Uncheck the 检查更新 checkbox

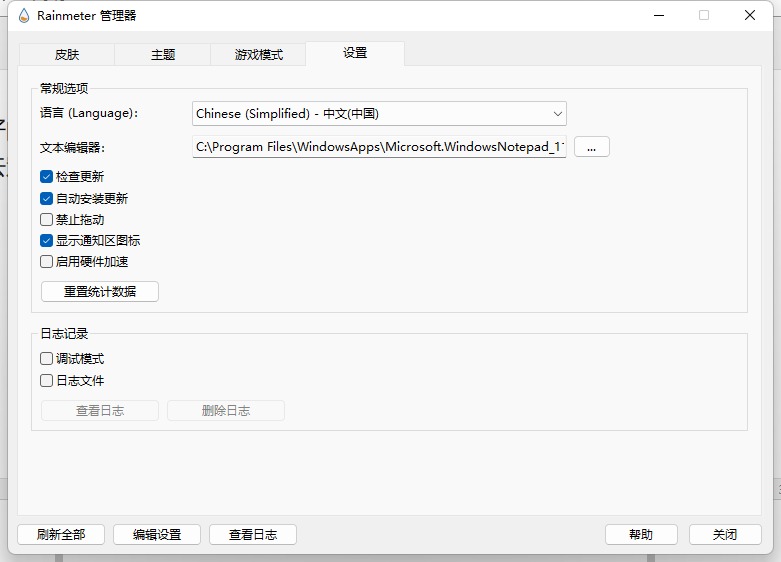47,177
